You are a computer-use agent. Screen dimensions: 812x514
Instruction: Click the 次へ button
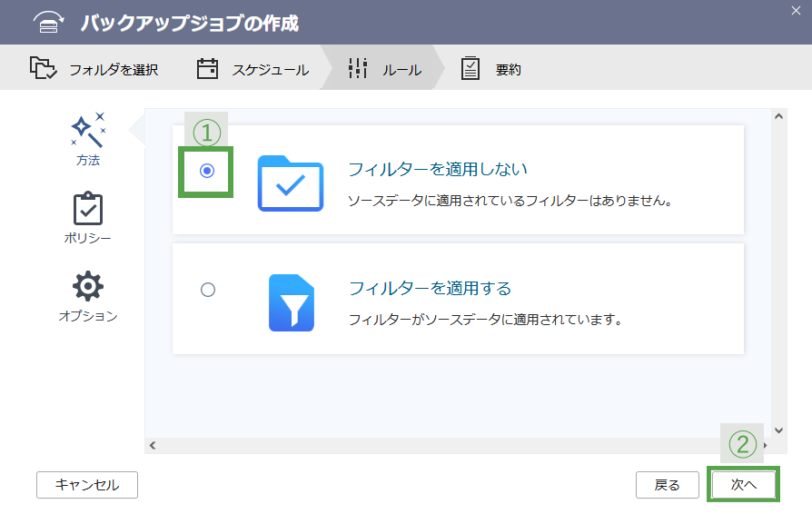pos(744,485)
